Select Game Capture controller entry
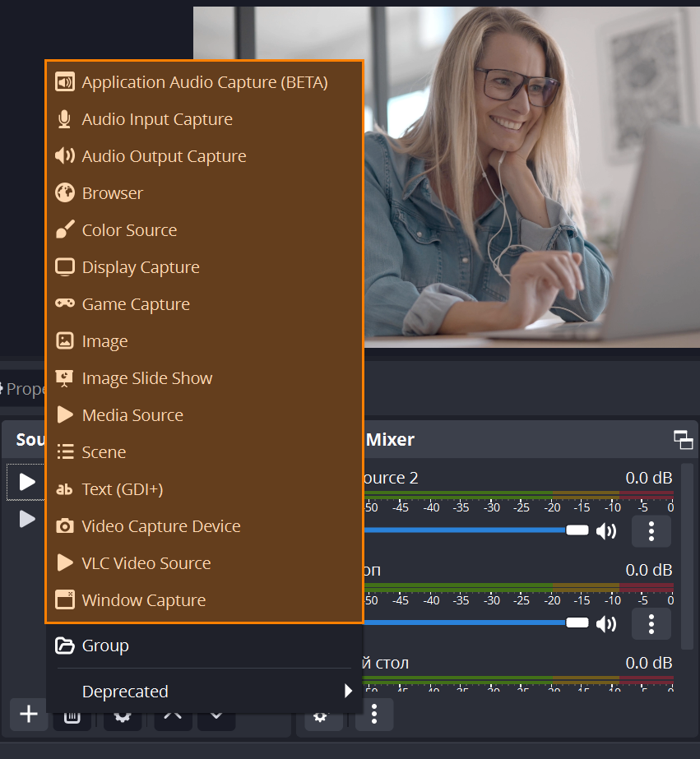Screen dimensions: 700x759 point(136,304)
